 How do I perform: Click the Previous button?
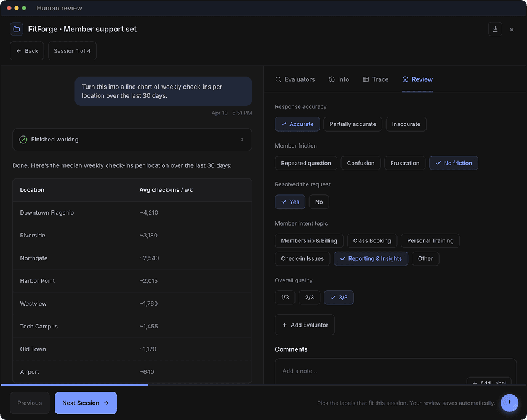(x=30, y=403)
